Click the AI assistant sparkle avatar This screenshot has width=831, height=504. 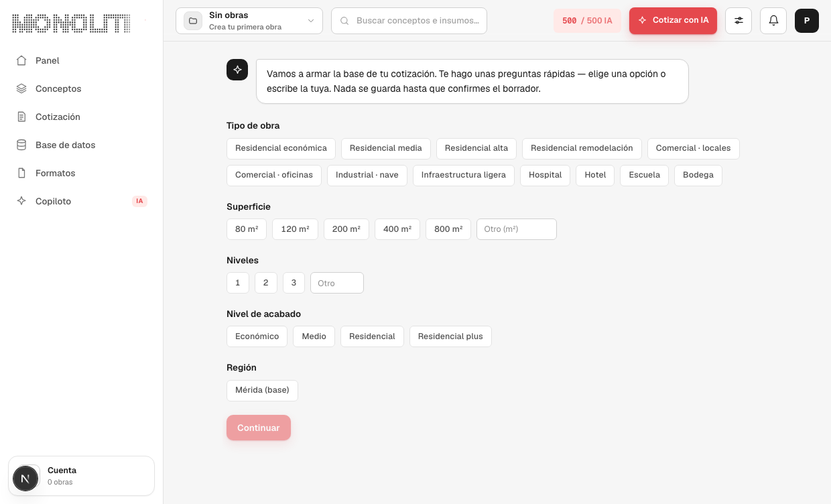tap(237, 70)
